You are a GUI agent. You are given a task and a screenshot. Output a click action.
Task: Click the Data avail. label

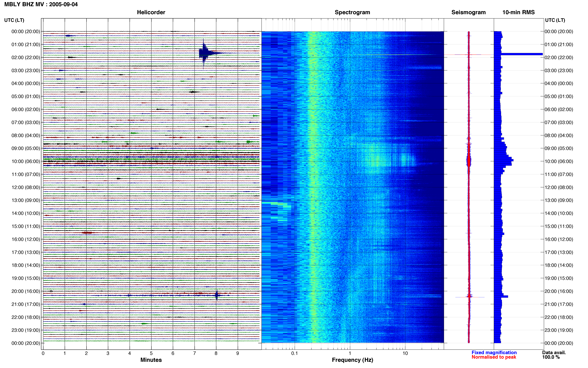pyautogui.click(x=554, y=352)
